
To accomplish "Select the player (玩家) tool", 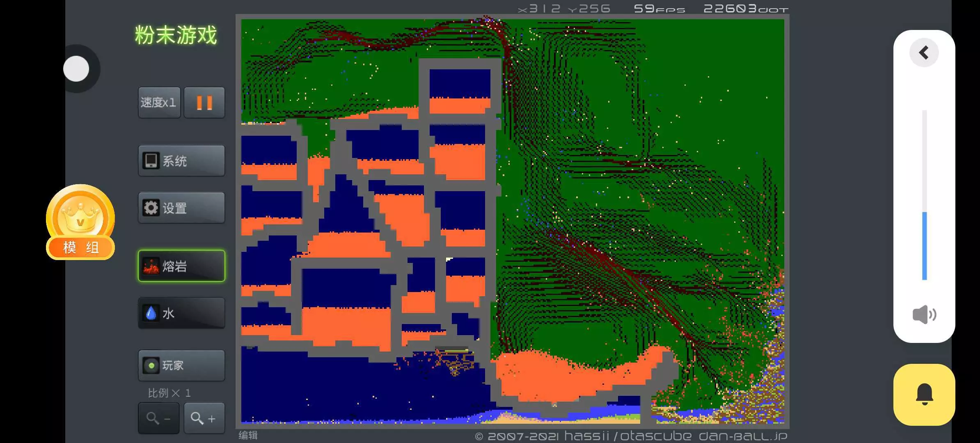I will tap(181, 365).
